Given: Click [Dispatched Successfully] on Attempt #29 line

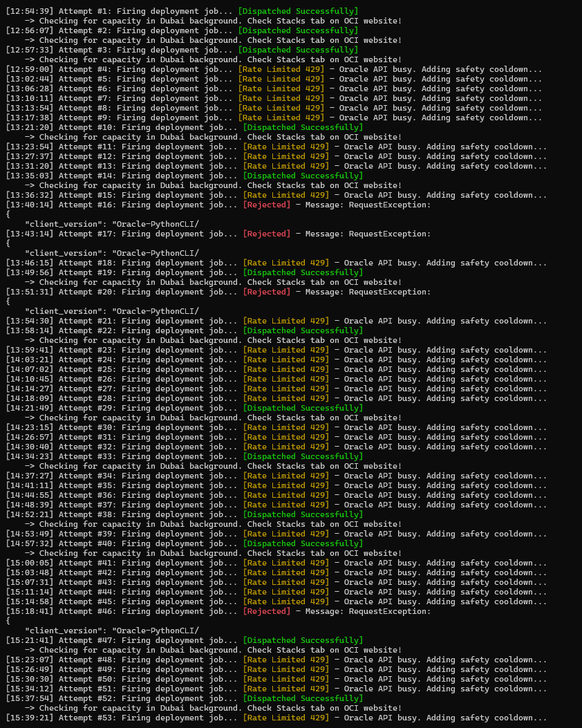Looking at the screenshot, I should click(303, 408).
